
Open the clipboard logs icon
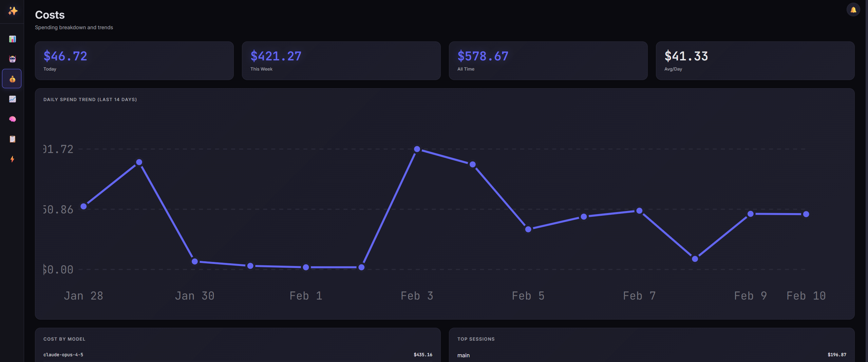click(x=13, y=139)
